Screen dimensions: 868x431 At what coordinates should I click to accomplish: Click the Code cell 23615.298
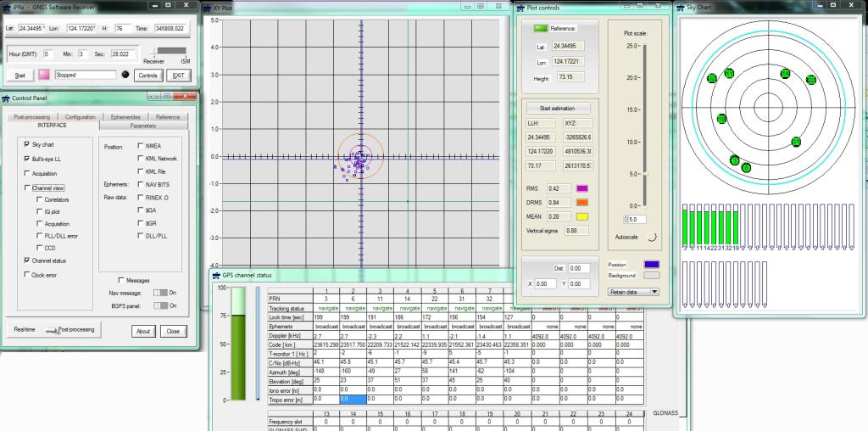click(326, 344)
